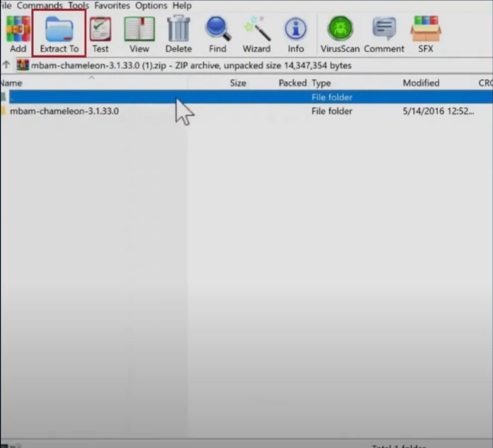493x448 pixels.
Task: Open the Options menu
Action: coord(151,6)
